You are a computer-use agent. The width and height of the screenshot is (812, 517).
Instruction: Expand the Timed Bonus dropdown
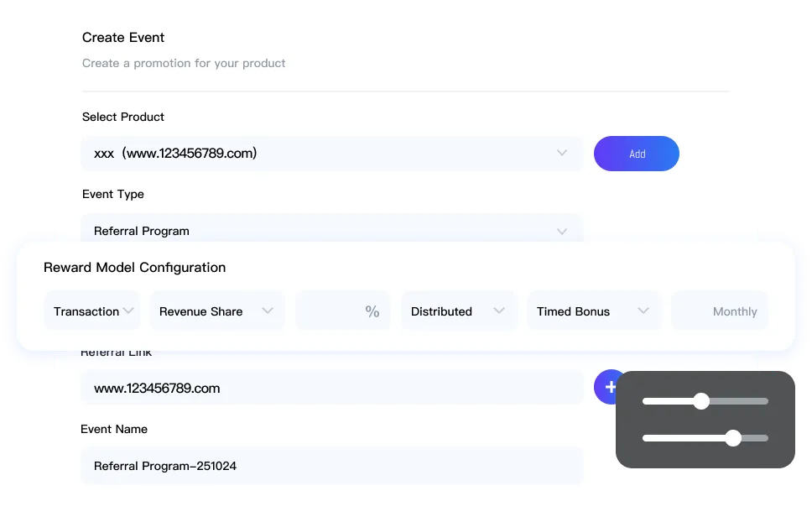click(593, 311)
